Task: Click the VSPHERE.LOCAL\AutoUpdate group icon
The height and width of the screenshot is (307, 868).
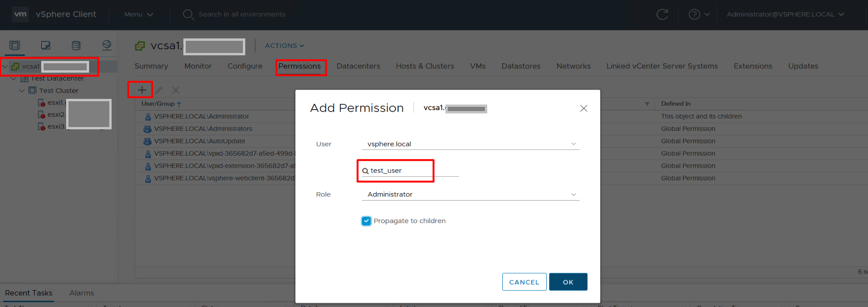Action: (x=148, y=141)
